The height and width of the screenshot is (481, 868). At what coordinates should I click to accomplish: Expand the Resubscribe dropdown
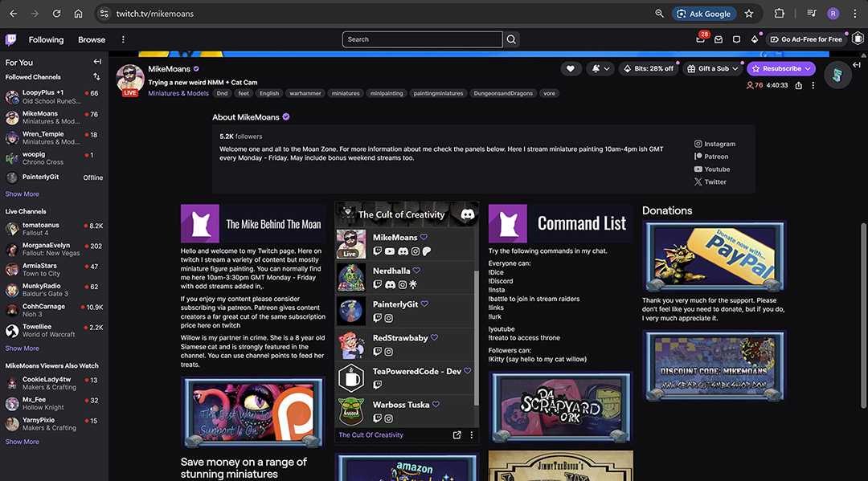[807, 69]
